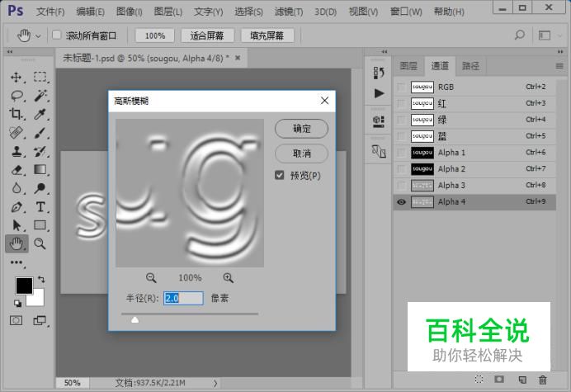Open the History panel icon
This screenshot has width=571, height=392.
[379, 73]
